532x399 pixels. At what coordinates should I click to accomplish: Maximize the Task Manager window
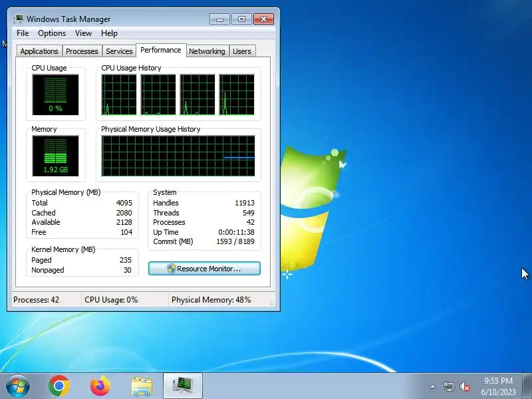[241, 19]
